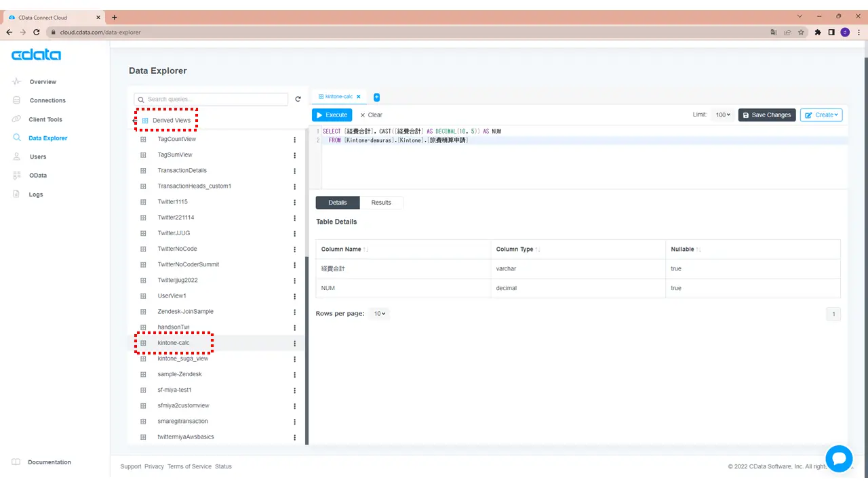Change rows per page dropdown
868x488 pixels.
[x=380, y=314]
